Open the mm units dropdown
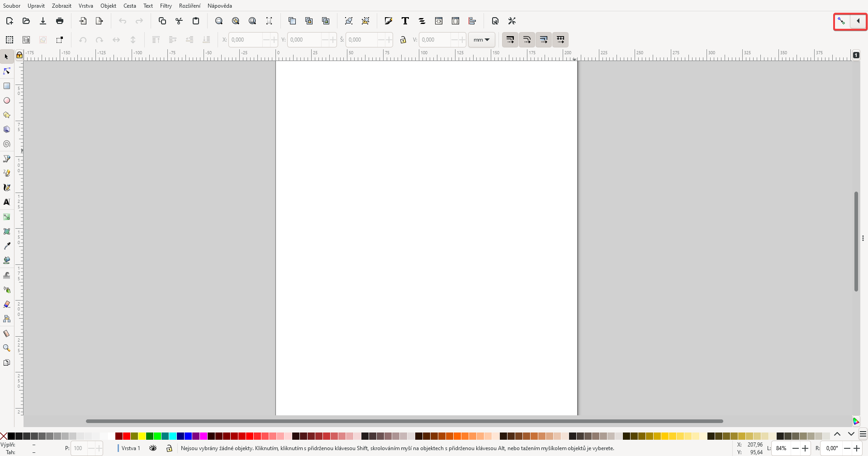 pos(481,40)
